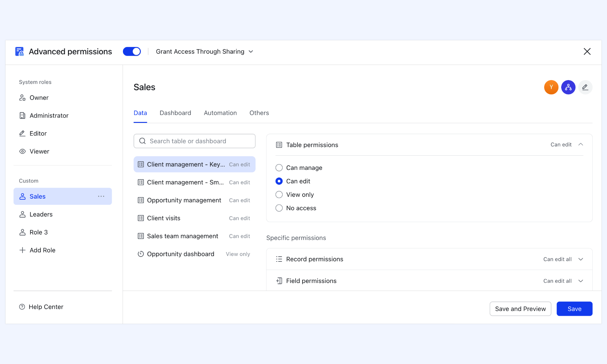This screenshot has height=364, width=607.
Task: Switch to the Dashboard tab
Action: coord(175,113)
